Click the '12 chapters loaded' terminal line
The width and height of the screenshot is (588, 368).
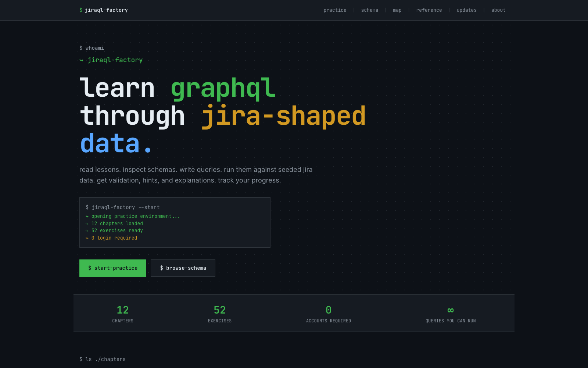click(x=114, y=223)
